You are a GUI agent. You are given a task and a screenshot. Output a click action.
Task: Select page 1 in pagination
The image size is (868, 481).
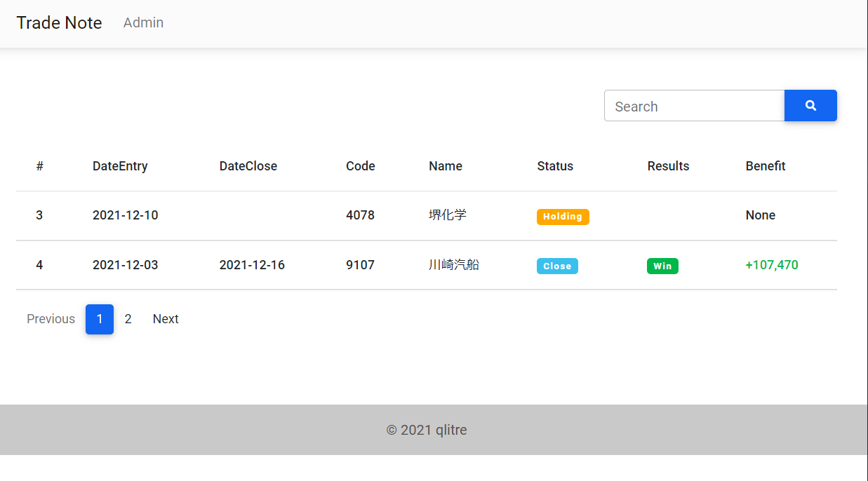100,319
